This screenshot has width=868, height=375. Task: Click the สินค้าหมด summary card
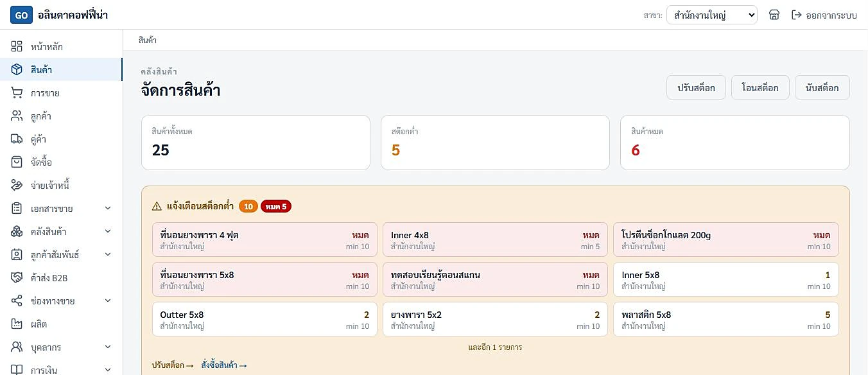pyautogui.click(x=735, y=143)
